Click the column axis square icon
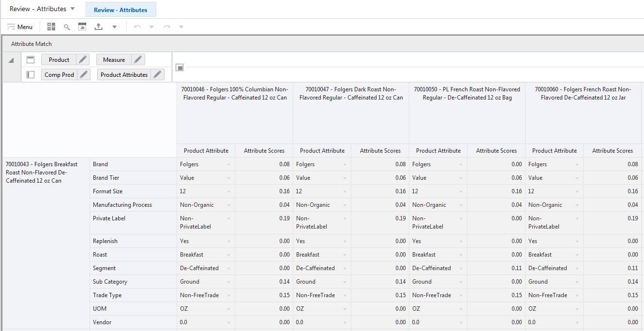This screenshot has width=644, height=331. pyautogui.click(x=180, y=68)
